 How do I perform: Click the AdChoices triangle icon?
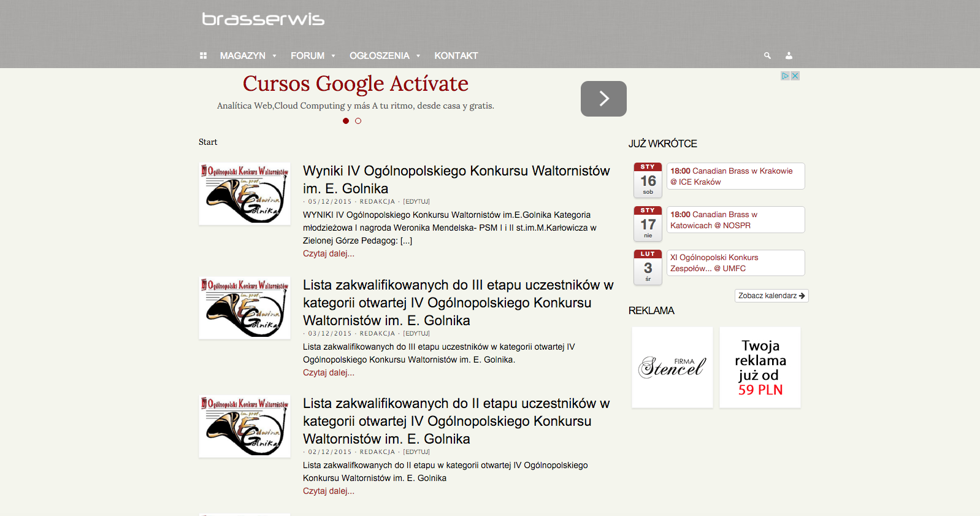point(785,76)
